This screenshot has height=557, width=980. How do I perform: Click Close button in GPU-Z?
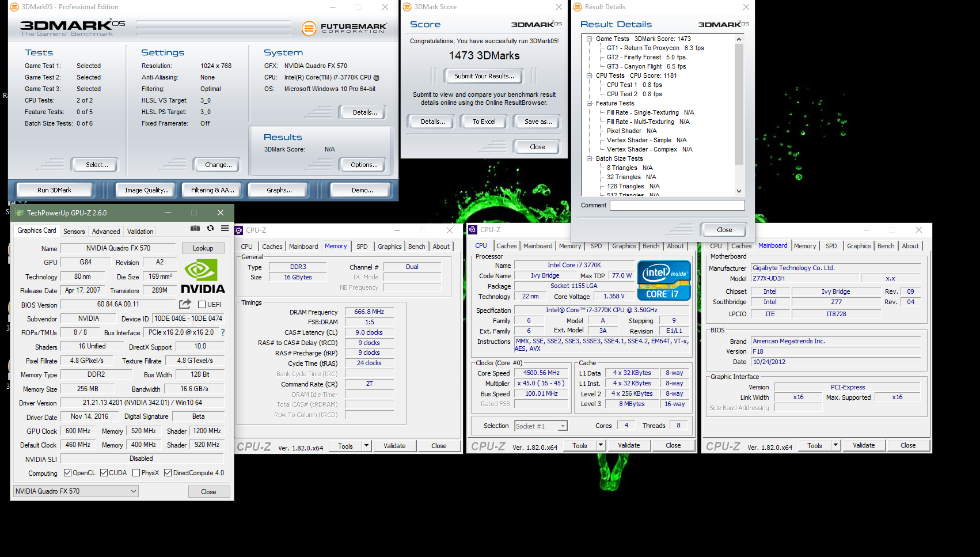pyautogui.click(x=209, y=492)
